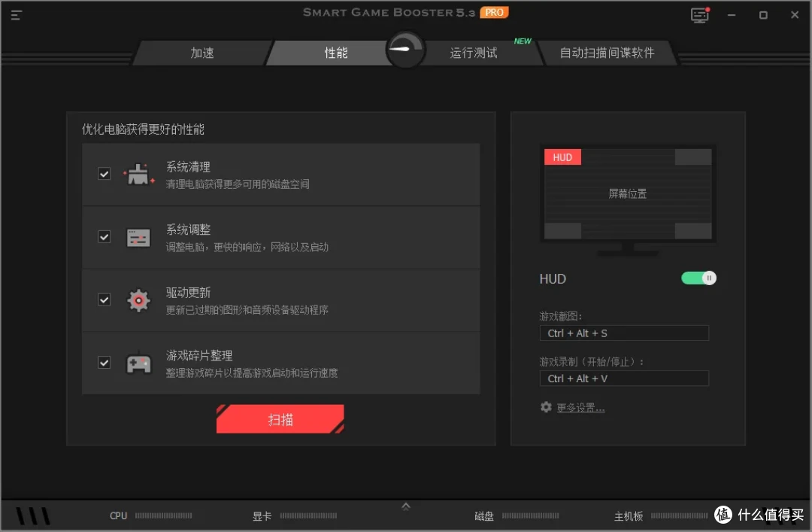This screenshot has height=532, width=812.
Task: Select HUD top-left screen position
Action: click(x=562, y=157)
